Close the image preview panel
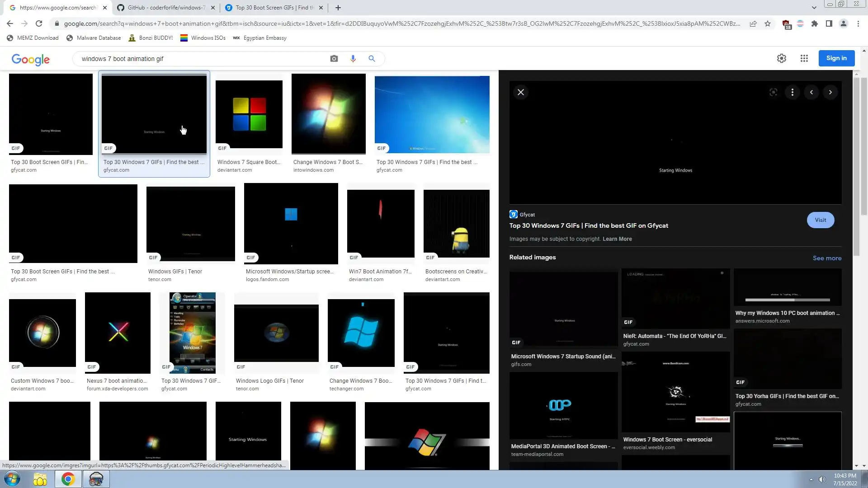 point(521,92)
